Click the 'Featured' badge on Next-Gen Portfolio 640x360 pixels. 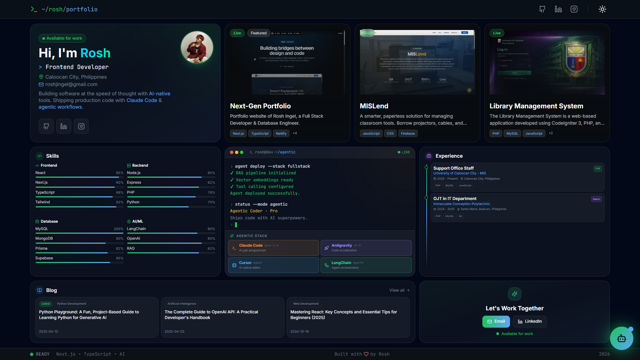(x=258, y=33)
